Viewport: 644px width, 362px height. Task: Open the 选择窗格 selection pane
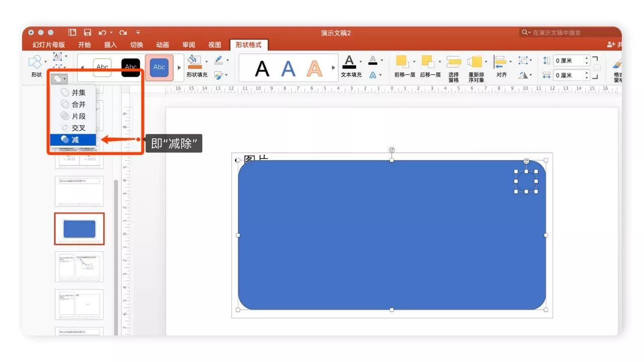coord(453,62)
